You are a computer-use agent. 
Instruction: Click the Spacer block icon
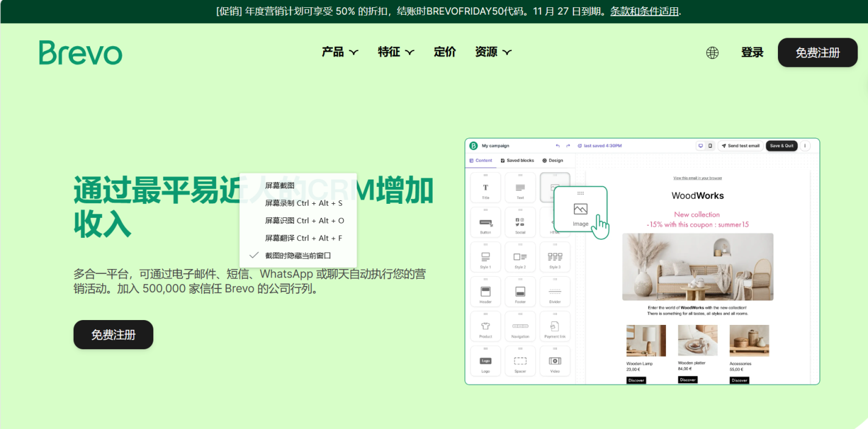click(x=520, y=361)
